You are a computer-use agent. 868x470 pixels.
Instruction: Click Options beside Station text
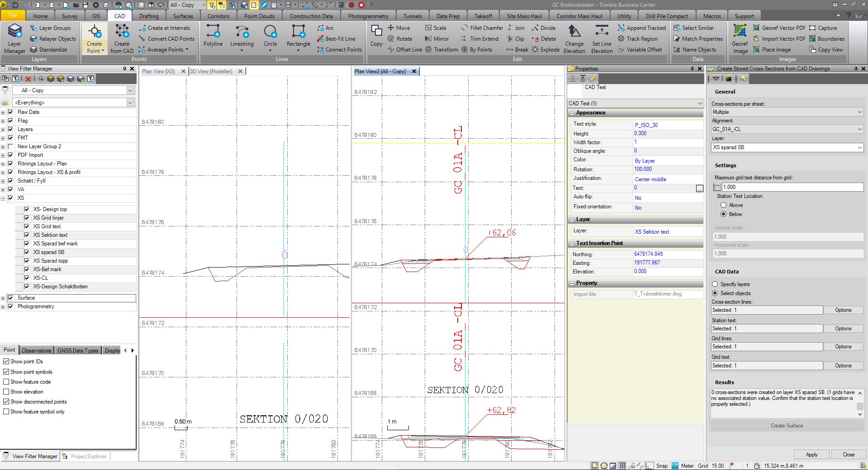tap(843, 329)
